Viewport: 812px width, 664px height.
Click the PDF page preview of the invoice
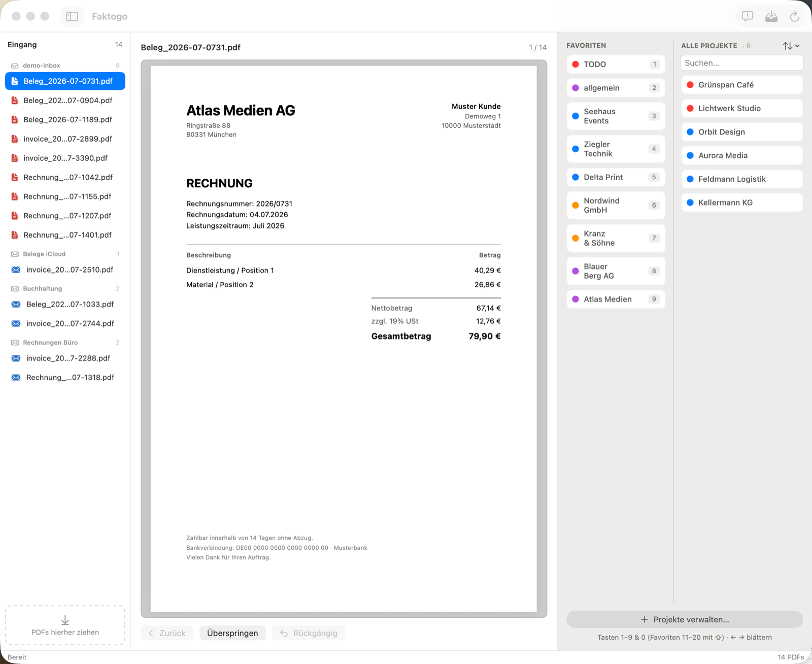point(344,339)
